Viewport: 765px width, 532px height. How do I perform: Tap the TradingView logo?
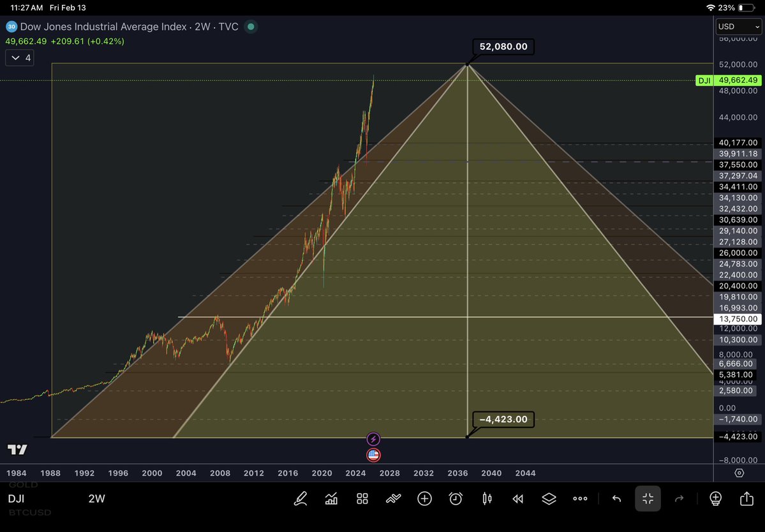pos(18,450)
